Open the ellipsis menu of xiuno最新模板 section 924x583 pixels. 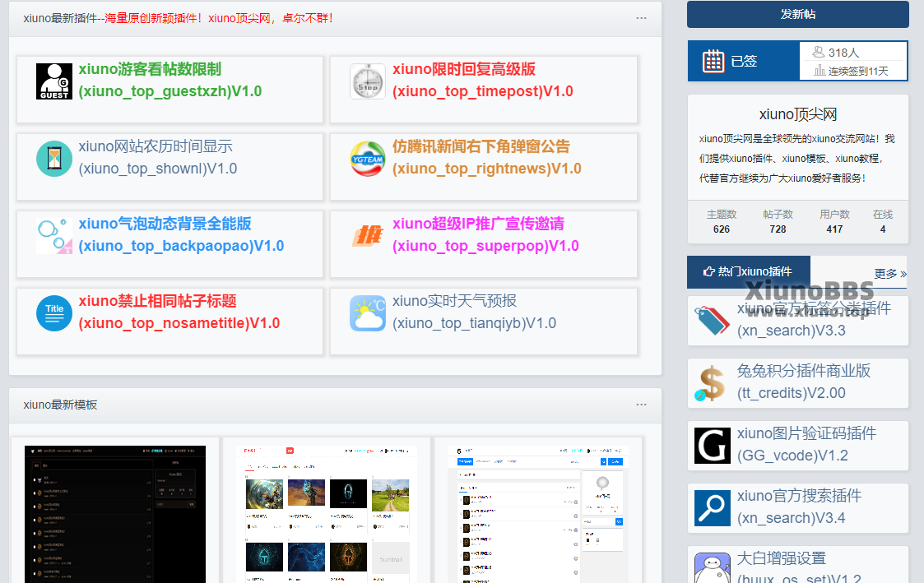point(641,405)
